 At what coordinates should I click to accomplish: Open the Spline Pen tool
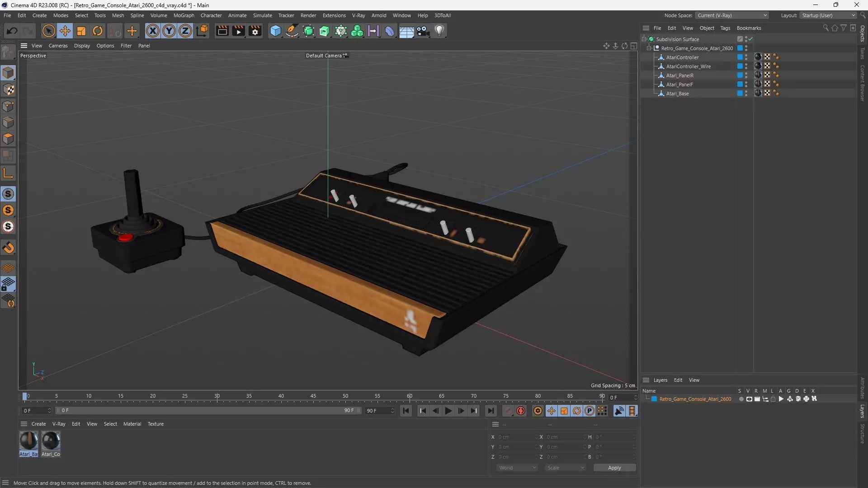(x=292, y=31)
